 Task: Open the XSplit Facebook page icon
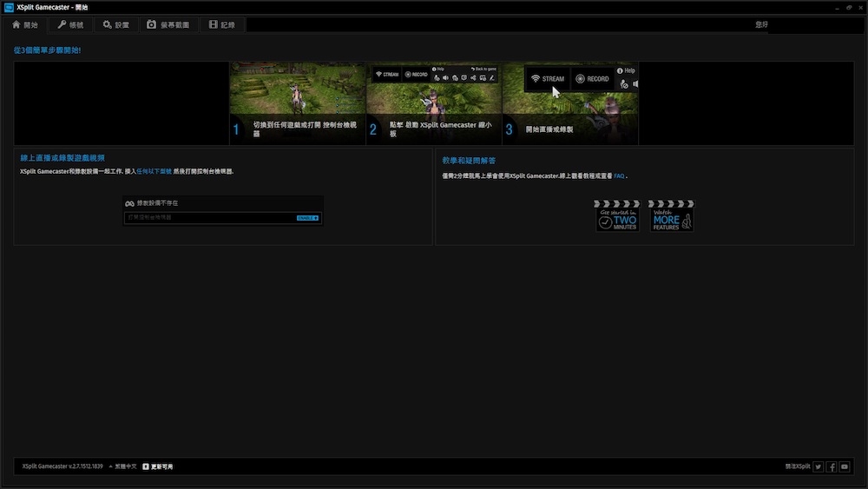pyautogui.click(x=832, y=466)
